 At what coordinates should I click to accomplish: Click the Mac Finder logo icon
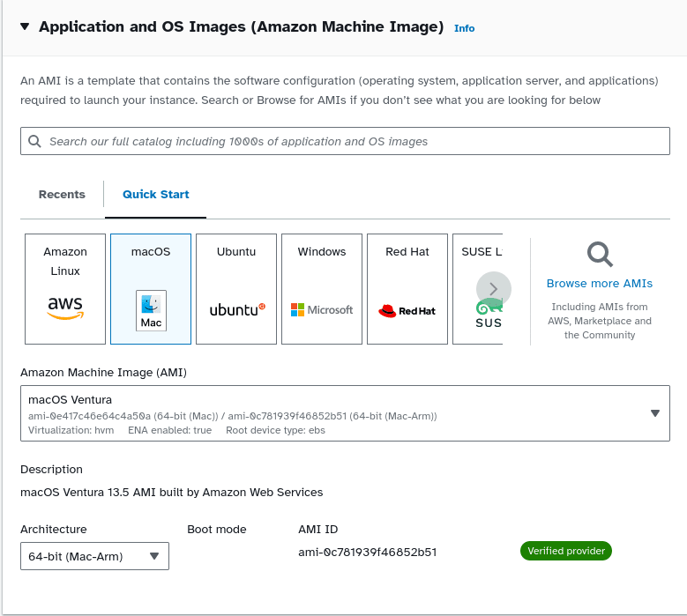[x=151, y=310]
